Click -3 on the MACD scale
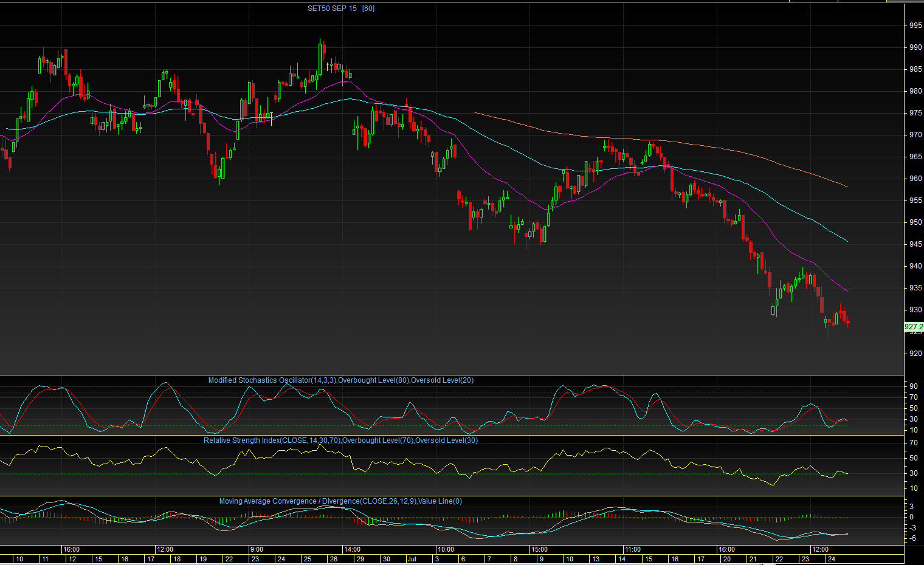This screenshot has height=565, width=924. (912, 528)
